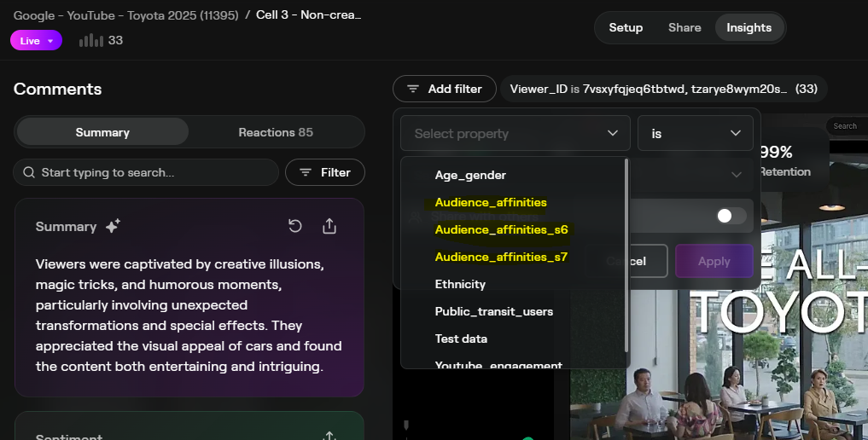Choose Public_transit_users property option
This screenshot has width=868, height=440.
pos(493,311)
